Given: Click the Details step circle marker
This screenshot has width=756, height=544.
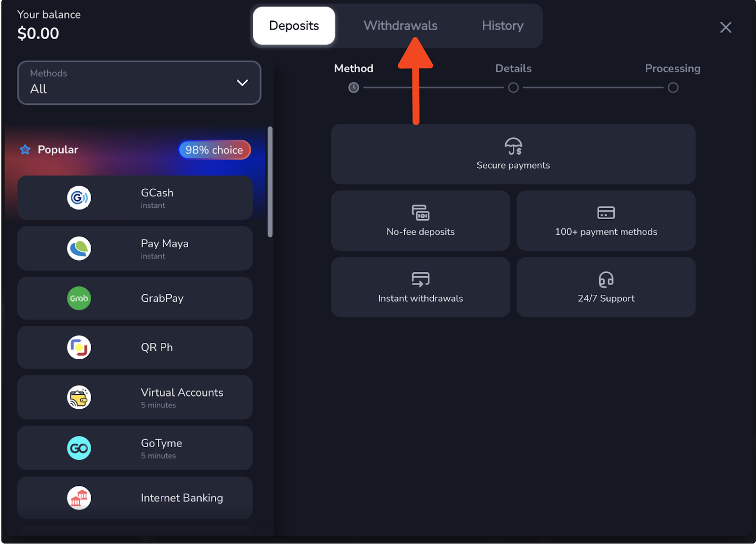Looking at the screenshot, I should point(513,88).
